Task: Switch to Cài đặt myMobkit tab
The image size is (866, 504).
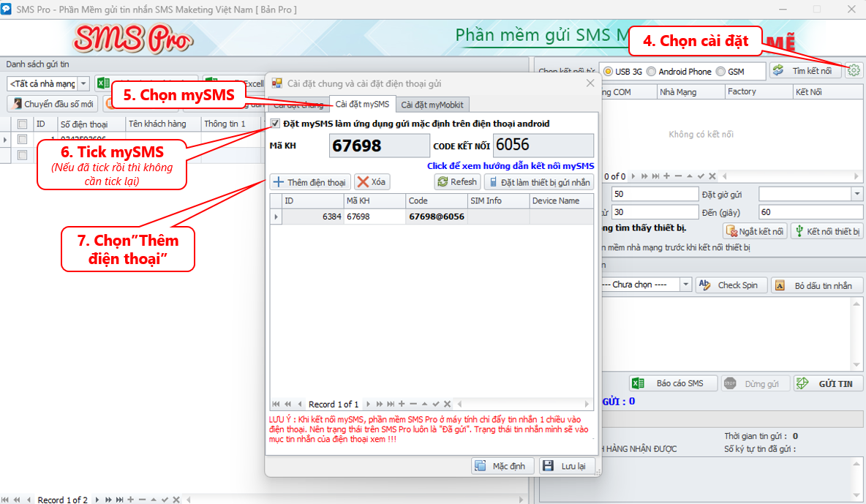Action: [x=432, y=105]
